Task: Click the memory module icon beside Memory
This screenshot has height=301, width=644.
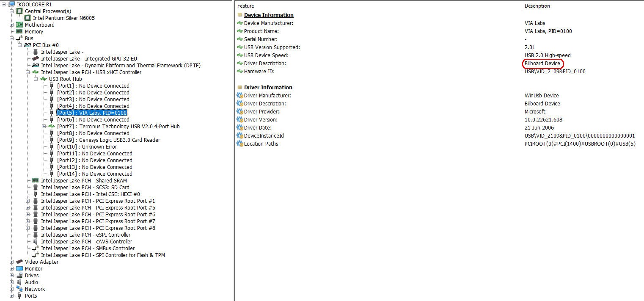Action: coord(19,31)
